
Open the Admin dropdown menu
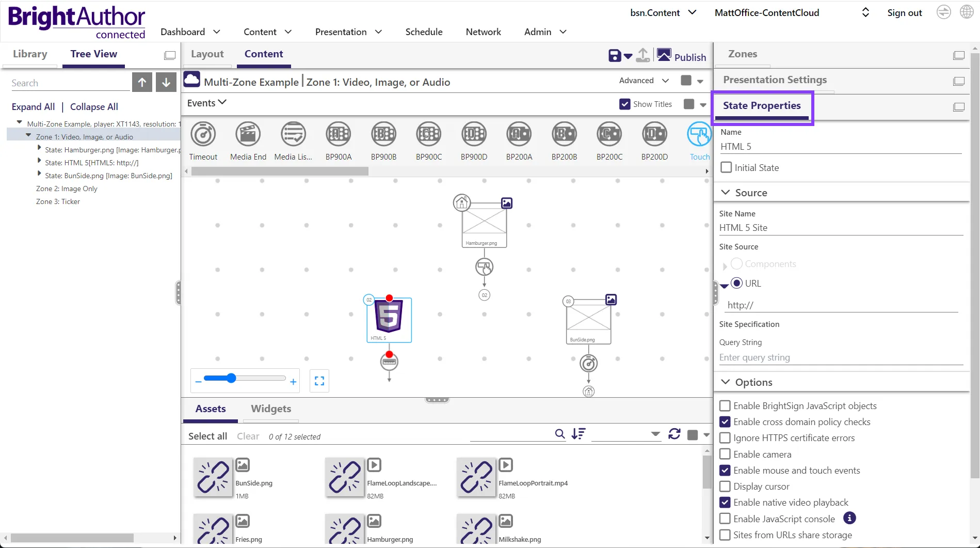(545, 32)
